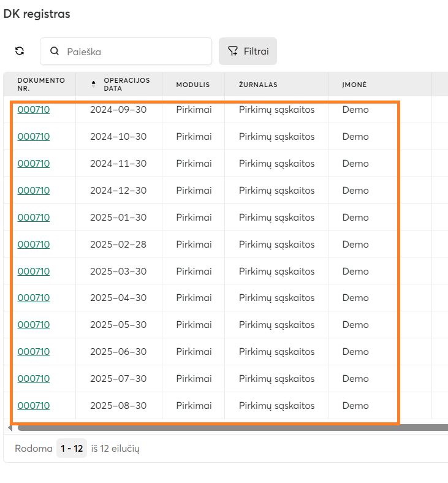Click the refresh icon beside the search box
Image resolution: width=448 pixels, height=483 pixels.
tap(20, 51)
